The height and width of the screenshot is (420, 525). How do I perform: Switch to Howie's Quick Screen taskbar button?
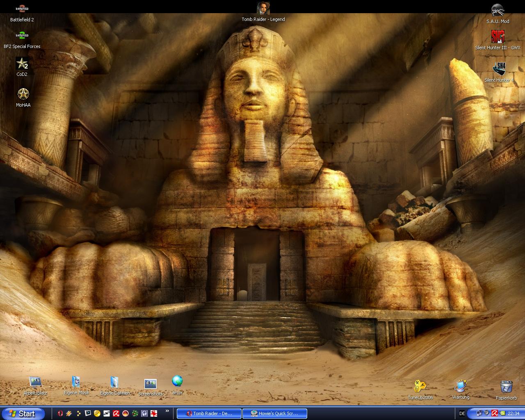click(x=275, y=413)
